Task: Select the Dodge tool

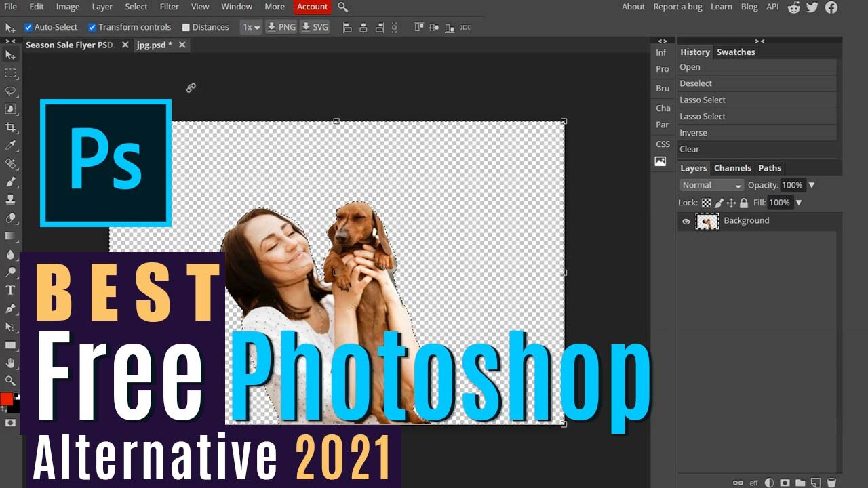Action: (10, 272)
